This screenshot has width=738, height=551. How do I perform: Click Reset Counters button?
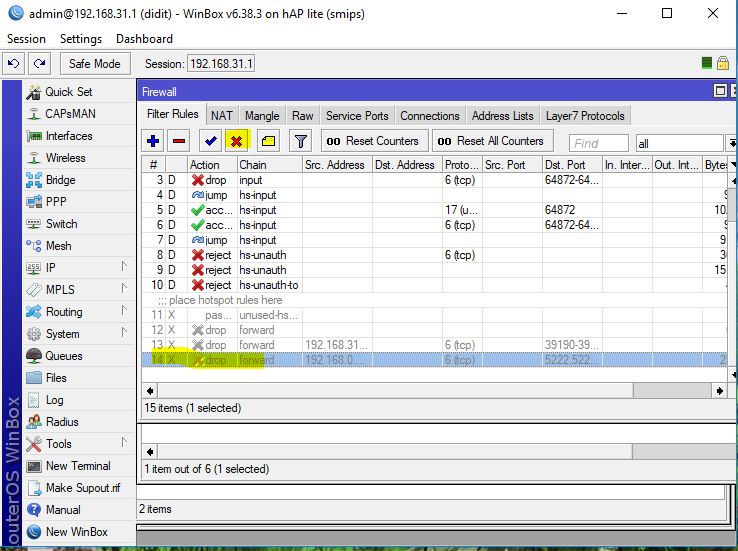375,141
